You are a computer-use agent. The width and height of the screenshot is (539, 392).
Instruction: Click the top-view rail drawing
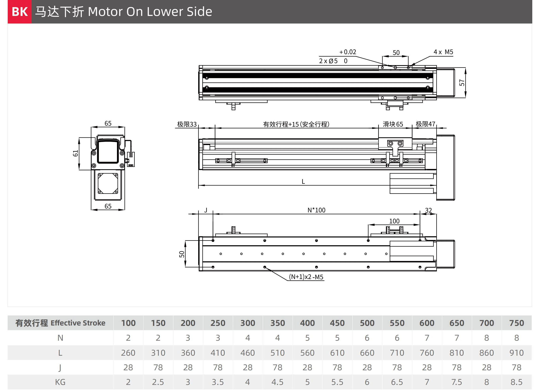pyautogui.click(x=317, y=83)
